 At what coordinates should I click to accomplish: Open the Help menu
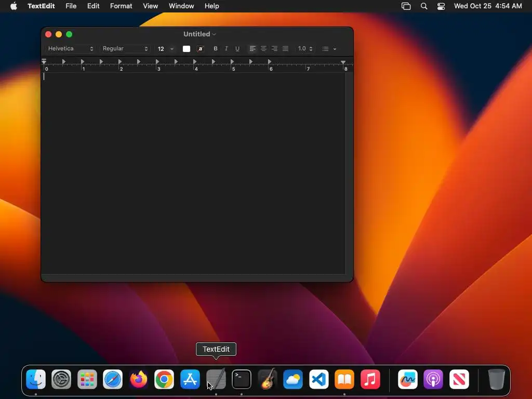pos(212,6)
